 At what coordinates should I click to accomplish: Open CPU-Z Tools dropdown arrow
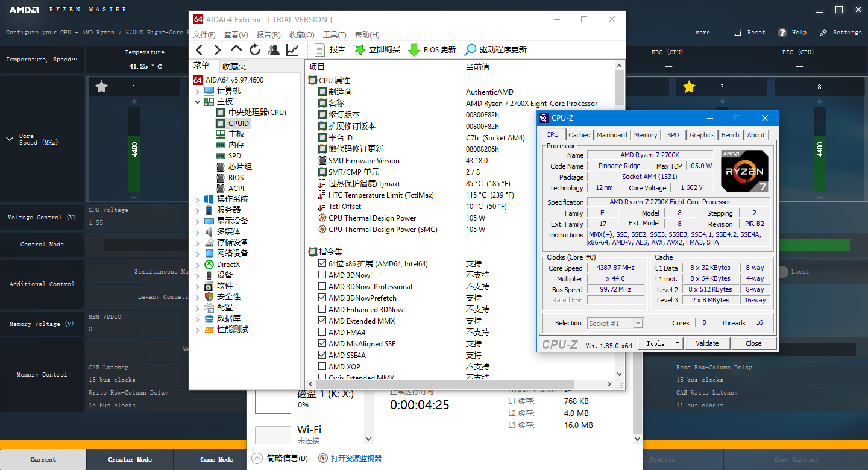(678, 343)
